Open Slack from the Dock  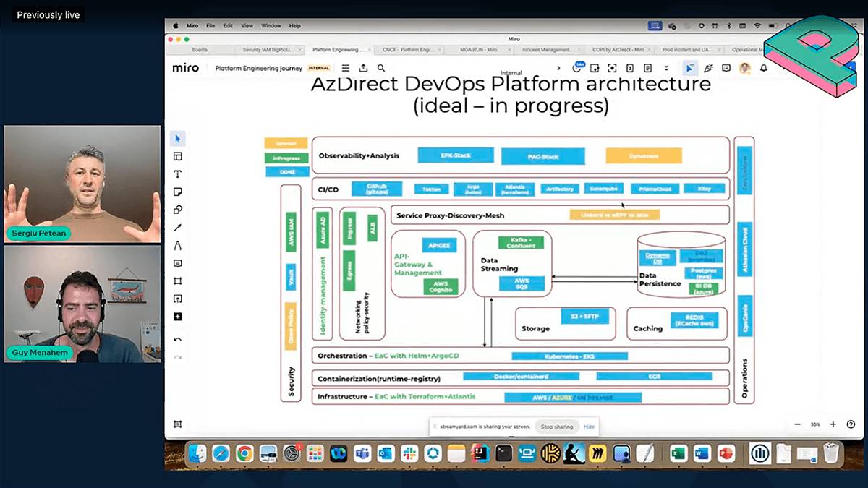pyautogui.click(x=409, y=453)
